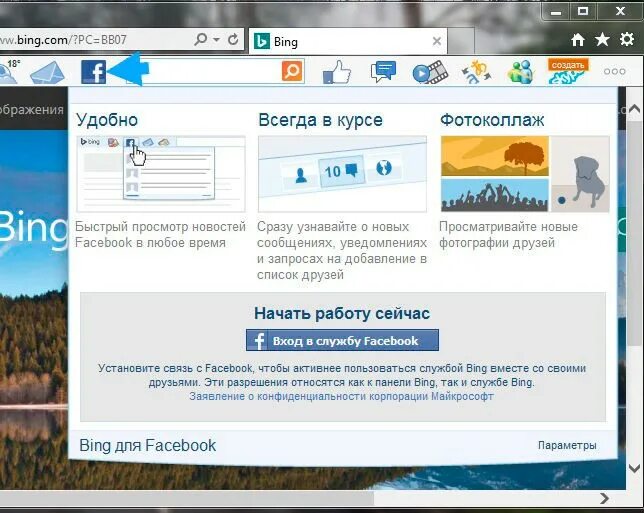This screenshot has width=644, height=513.
Task: Minimize the browser window
Action: [x=556, y=12]
